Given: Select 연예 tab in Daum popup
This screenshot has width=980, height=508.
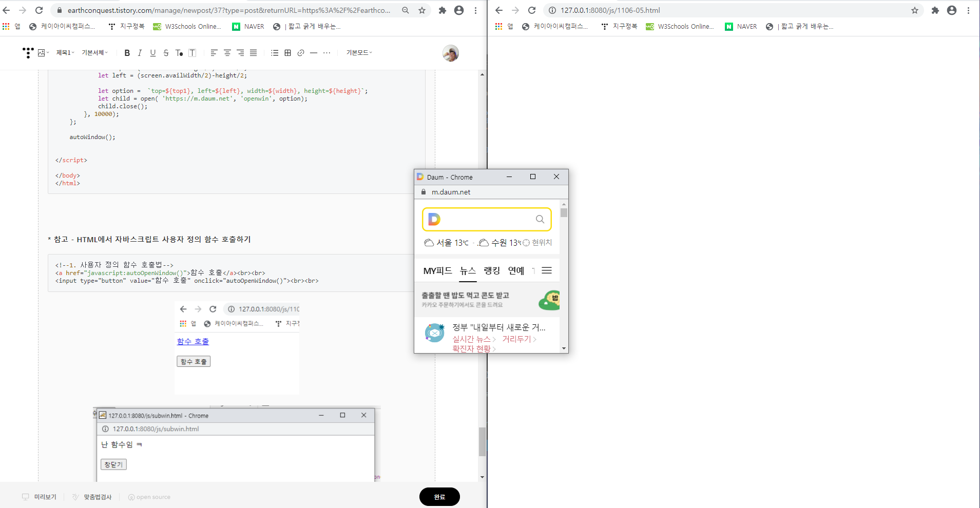Looking at the screenshot, I should pyautogui.click(x=516, y=271).
